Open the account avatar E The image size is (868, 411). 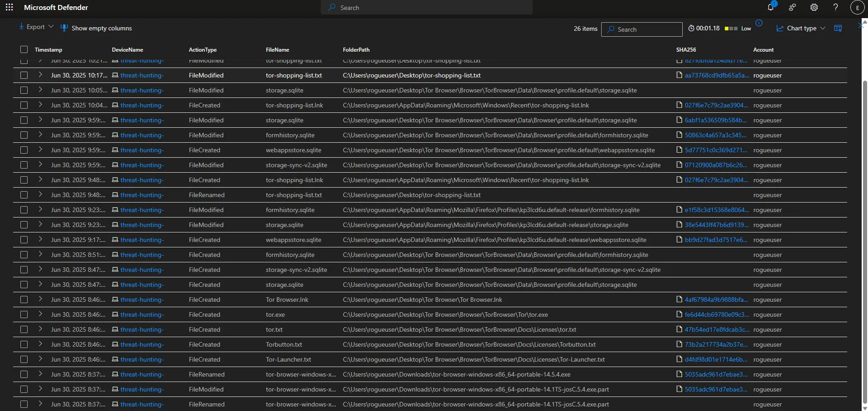858,8
